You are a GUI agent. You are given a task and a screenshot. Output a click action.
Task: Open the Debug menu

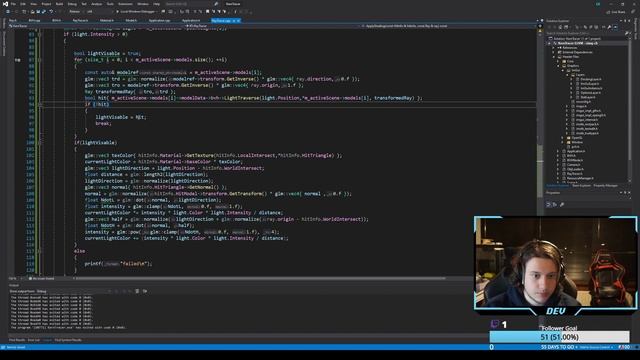[x=72, y=4]
